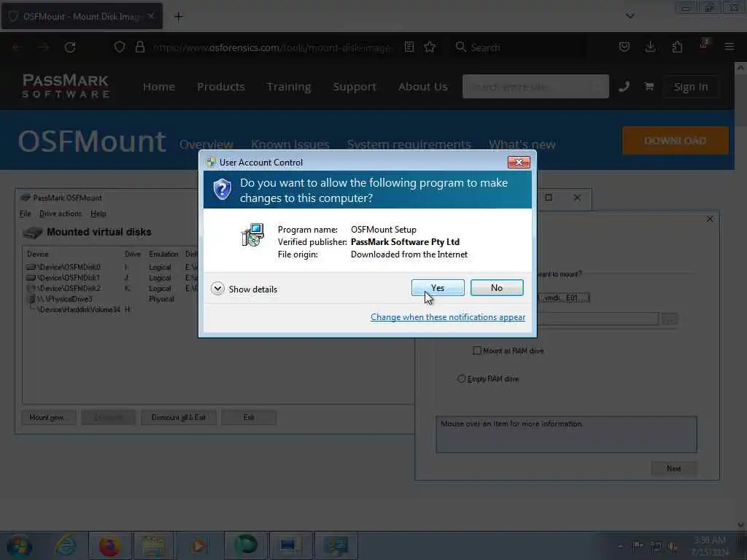Click the site security padlock icon
The height and width of the screenshot is (560, 747).
[139, 47]
